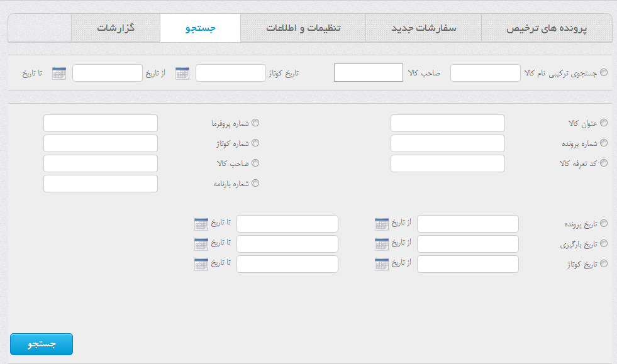Image resolution: width=617 pixels, height=364 pixels.
Task: Click the شماره پرونده text field
Action: 447,143
